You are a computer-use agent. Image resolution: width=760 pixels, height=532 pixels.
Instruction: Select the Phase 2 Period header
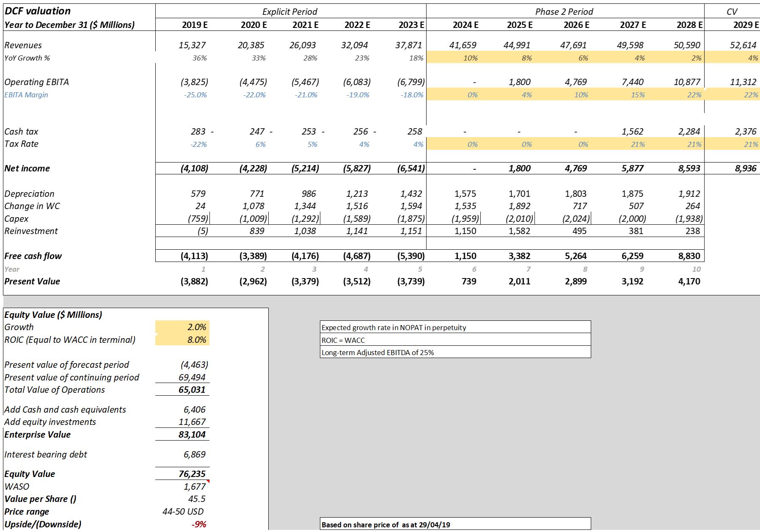tap(564, 12)
